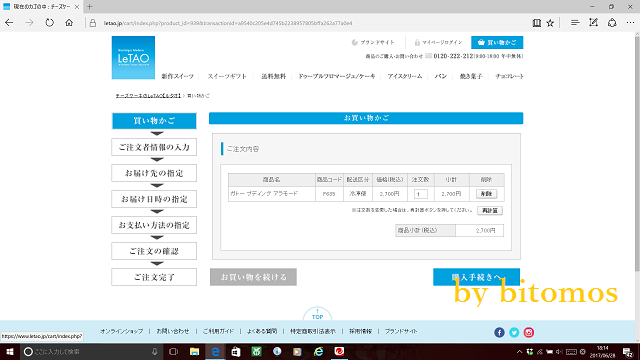Open the Action Center notification icon
Screen dimensions: 640x360
[628, 351]
